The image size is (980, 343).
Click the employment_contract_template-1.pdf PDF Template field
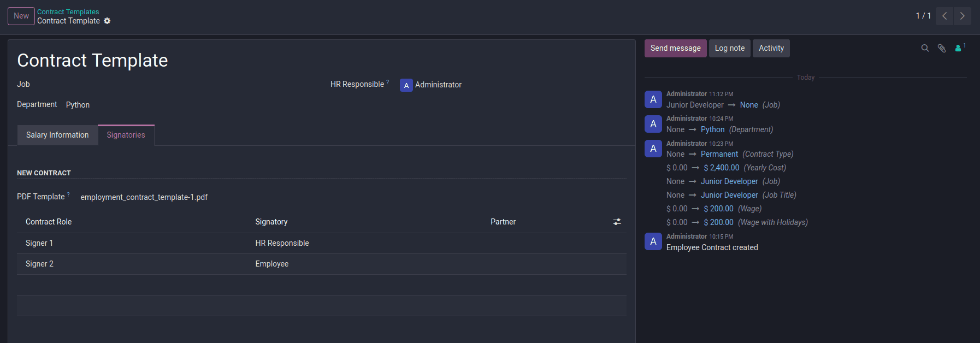click(144, 197)
